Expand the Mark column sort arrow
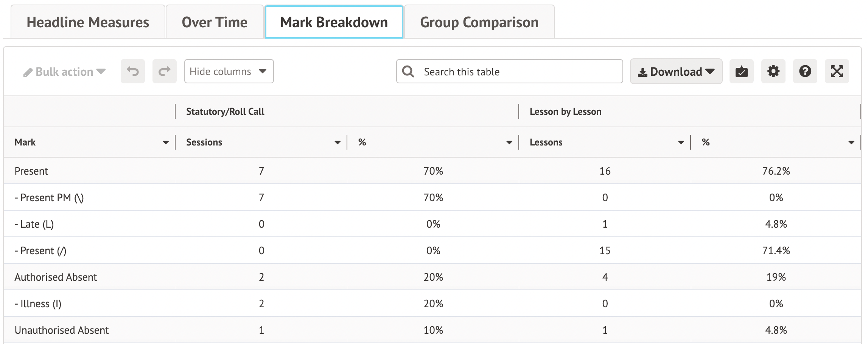The width and height of the screenshot is (868, 344). (x=165, y=142)
